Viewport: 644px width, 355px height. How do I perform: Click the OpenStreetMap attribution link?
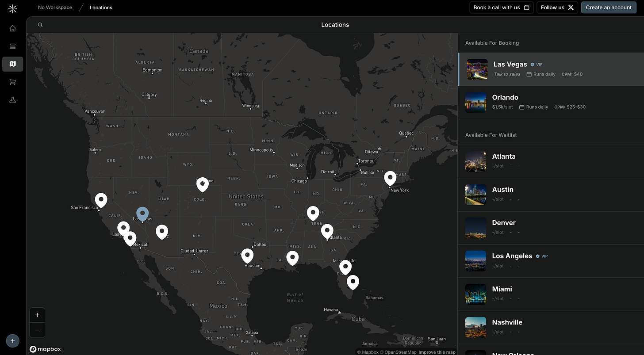pyautogui.click(x=399, y=352)
